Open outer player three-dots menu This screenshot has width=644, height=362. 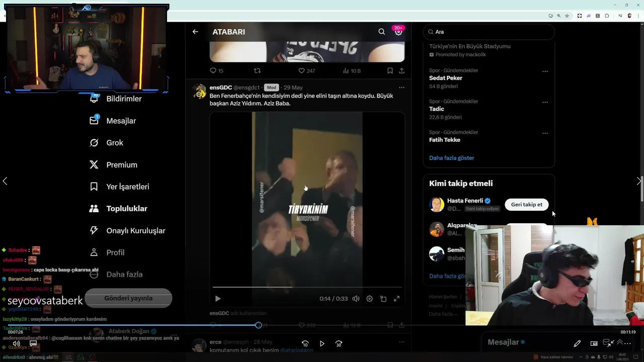click(x=627, y=343)
